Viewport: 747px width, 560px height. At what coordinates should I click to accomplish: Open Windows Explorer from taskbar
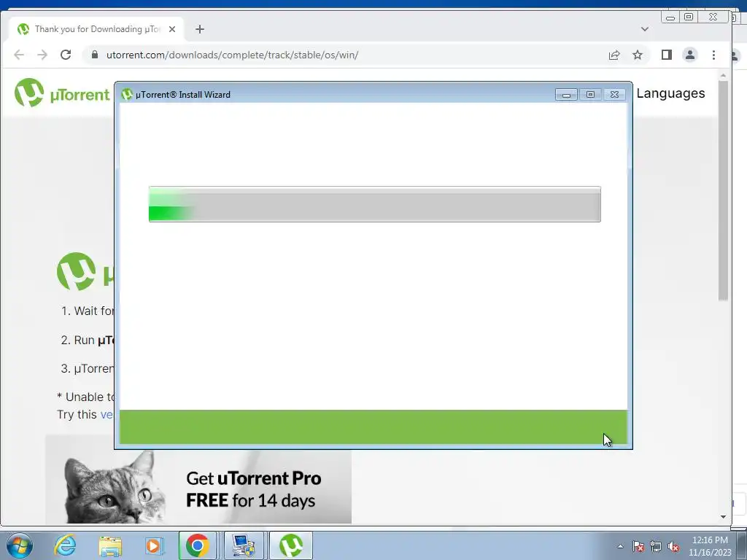point(110,545)
